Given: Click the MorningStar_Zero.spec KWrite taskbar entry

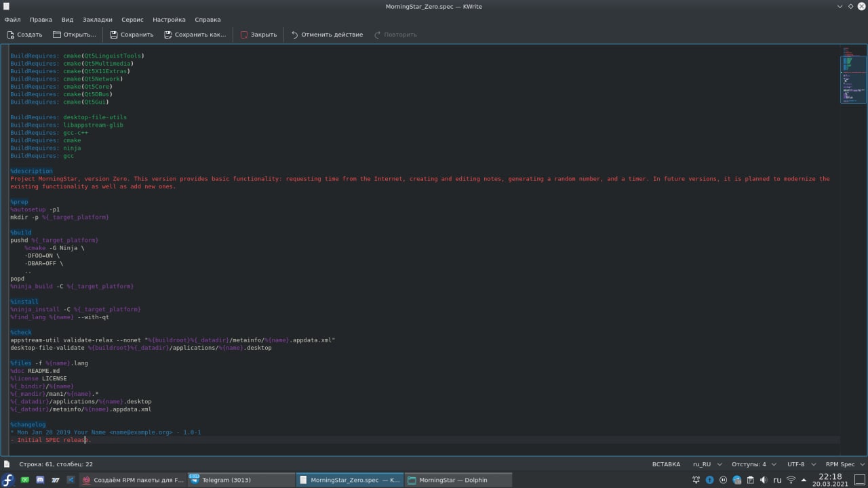Looking at the screenshot, I should tap(350, 480).
